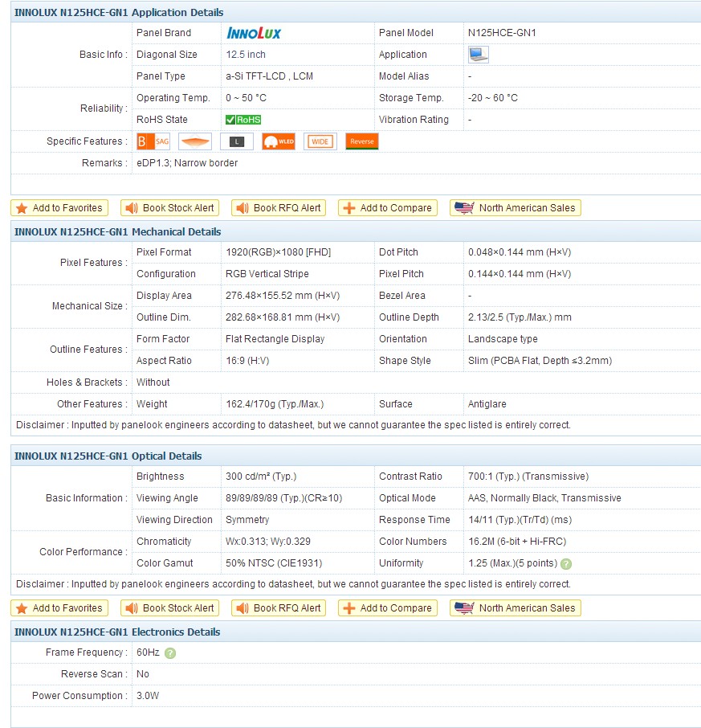Click the Reverse Scan value No
The image size is (701, 728).
coord(143,674)
